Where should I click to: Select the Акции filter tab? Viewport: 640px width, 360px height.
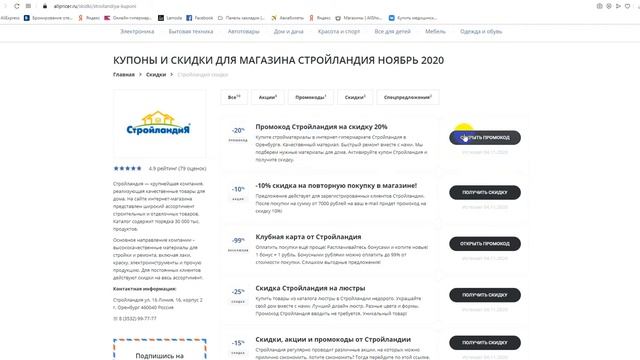268,97
